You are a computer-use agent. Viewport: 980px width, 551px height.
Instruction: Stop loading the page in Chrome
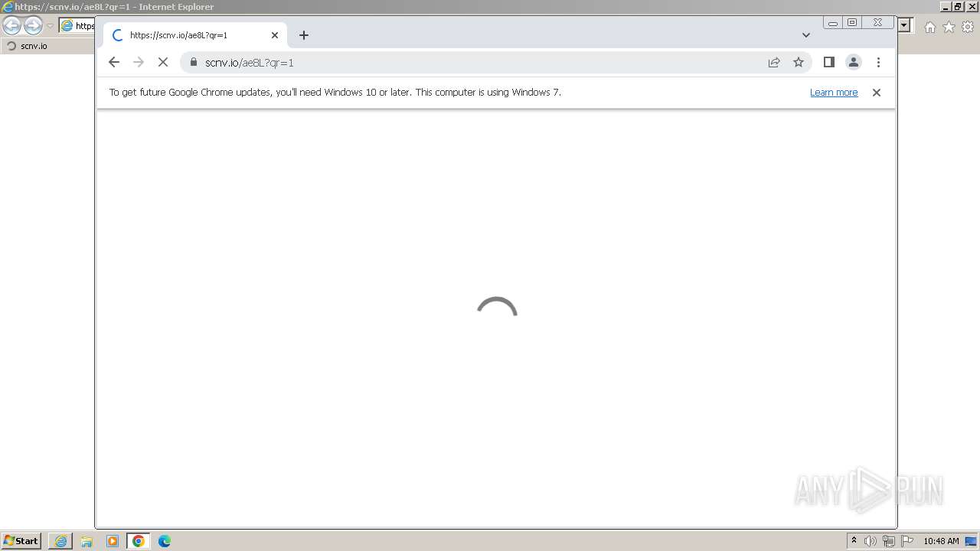(163, 62)
